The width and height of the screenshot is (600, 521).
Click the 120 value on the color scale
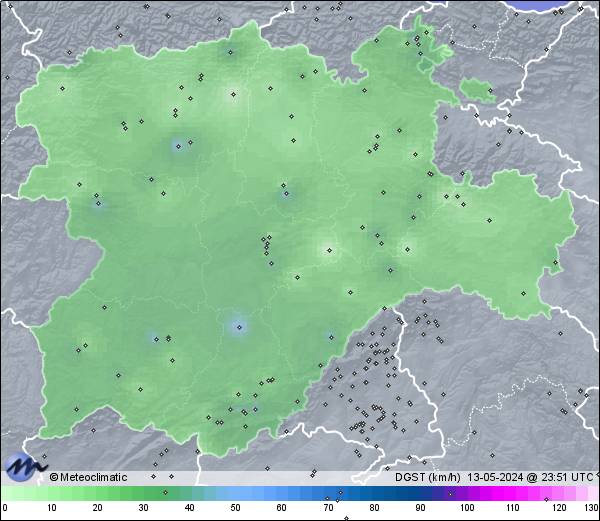coord(559,508)
